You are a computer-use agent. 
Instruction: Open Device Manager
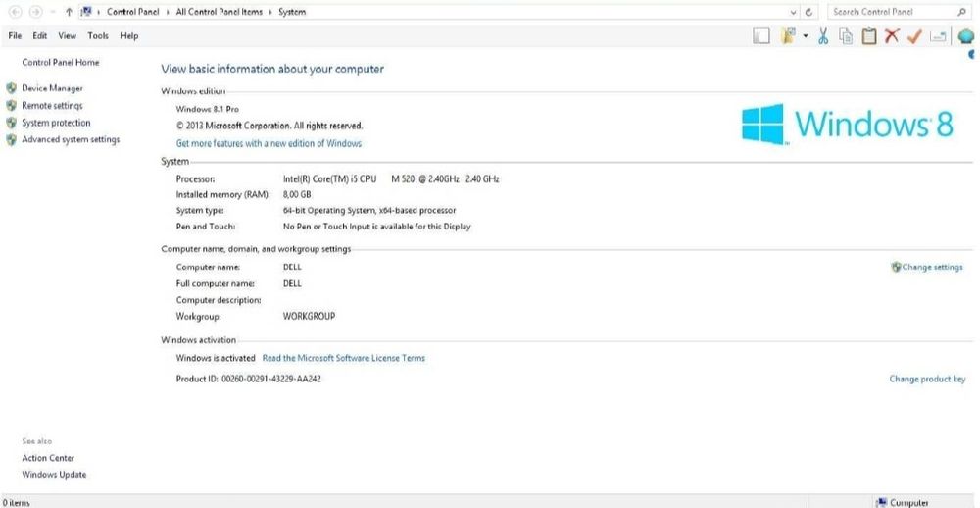(x=53, y=89)
